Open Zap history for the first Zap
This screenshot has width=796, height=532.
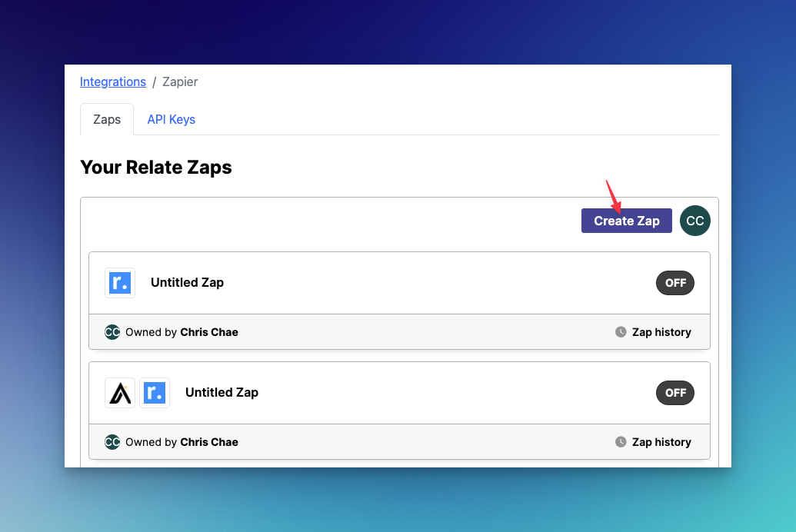[x=661, y=332]
